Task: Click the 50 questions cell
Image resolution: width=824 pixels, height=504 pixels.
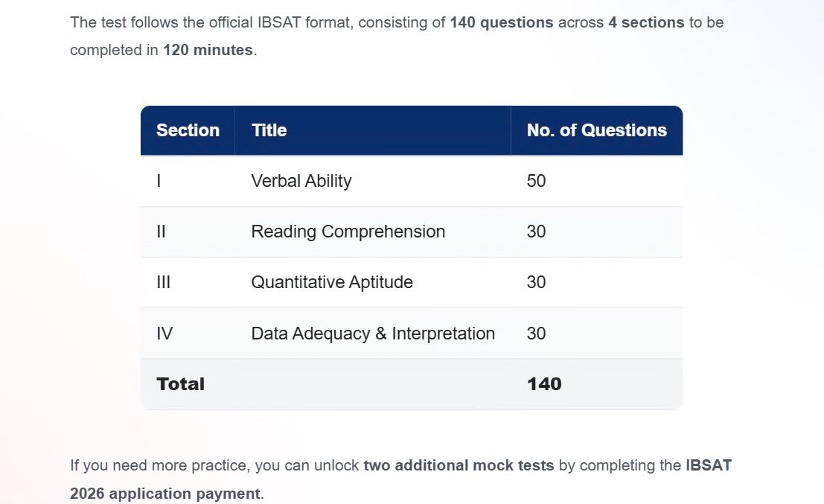Action: pos(596,181)
